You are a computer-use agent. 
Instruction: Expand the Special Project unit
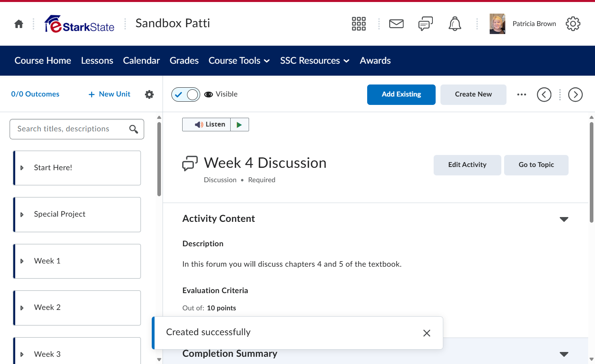[22, 215]
